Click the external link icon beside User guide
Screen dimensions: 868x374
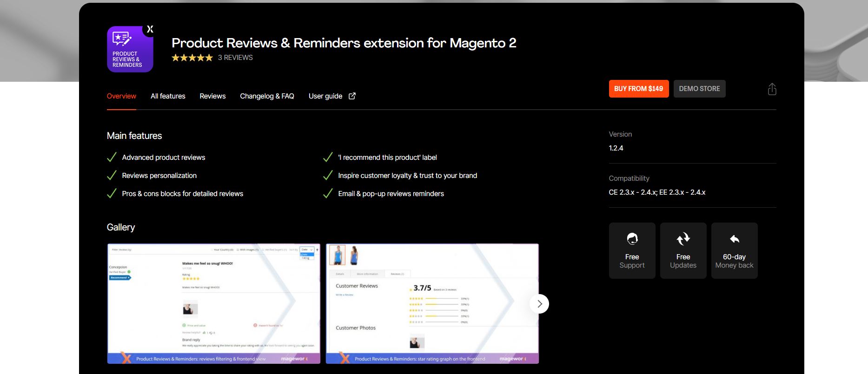coord(352,96)
